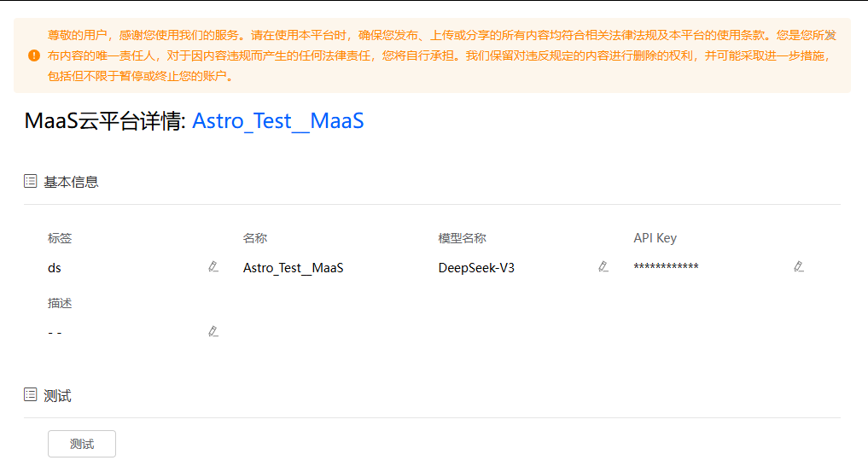Click the orange user notice text

coord(442,55)
